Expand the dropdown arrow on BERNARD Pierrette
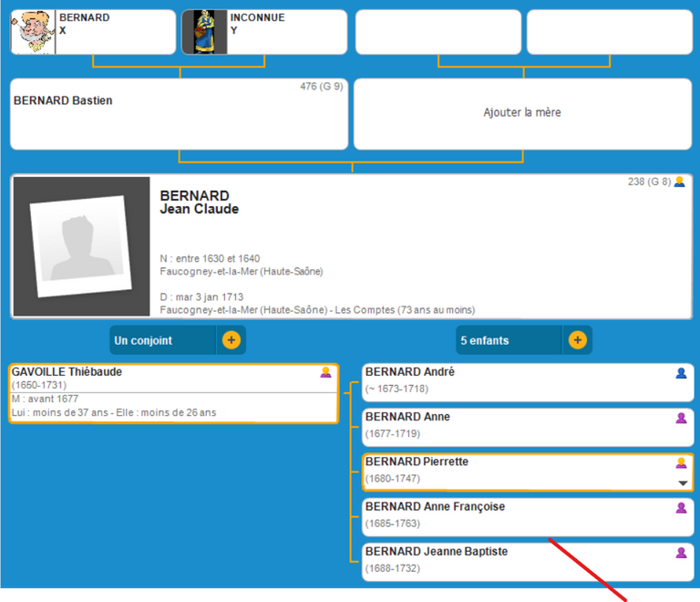Viewport: 700px width, 602px height. coord(682,483)
